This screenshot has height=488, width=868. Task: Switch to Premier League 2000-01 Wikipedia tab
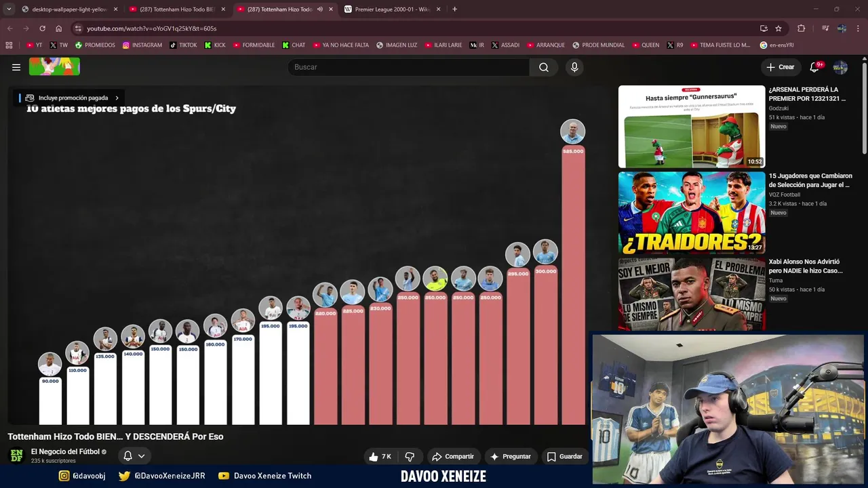click(x=392, y=9)
